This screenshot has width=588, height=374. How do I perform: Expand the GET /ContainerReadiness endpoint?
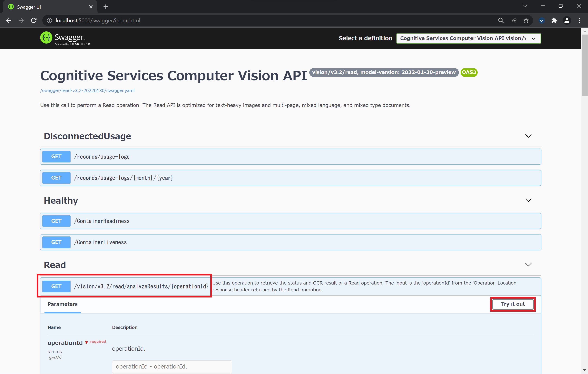[x=291, y=221]
